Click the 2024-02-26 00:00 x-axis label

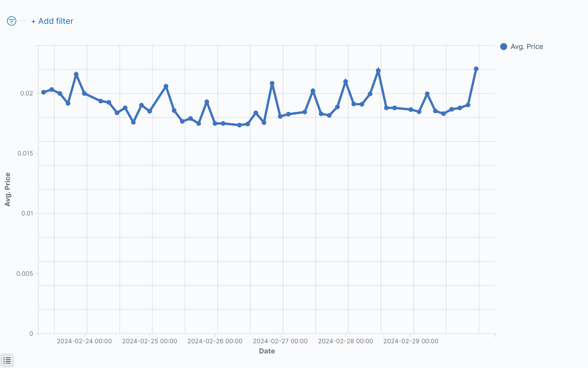click(x=215, y=341)
